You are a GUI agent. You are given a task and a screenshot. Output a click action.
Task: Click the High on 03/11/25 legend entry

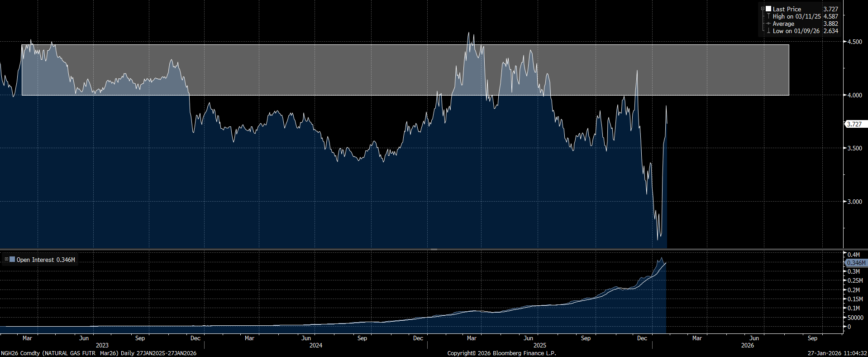(796, 16)
